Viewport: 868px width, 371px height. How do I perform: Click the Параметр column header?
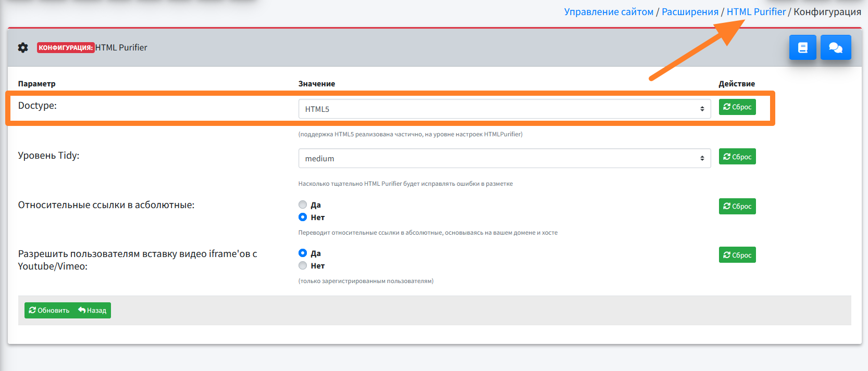36,83
